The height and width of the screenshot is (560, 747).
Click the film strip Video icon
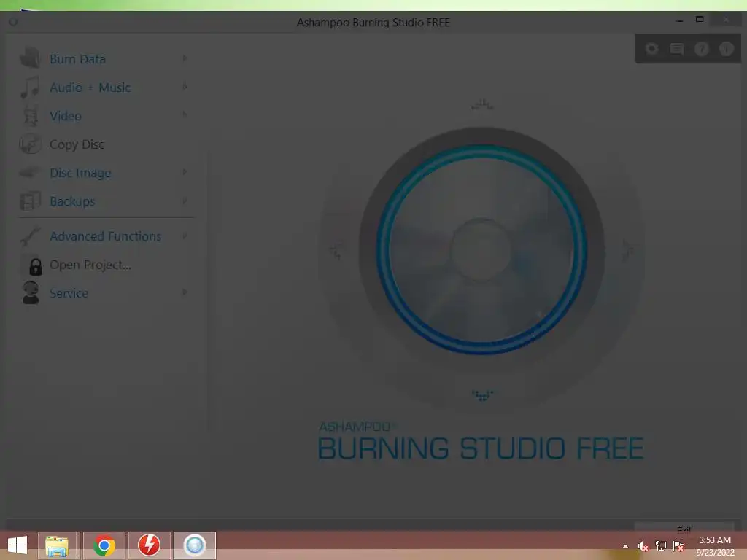(31, 116)
